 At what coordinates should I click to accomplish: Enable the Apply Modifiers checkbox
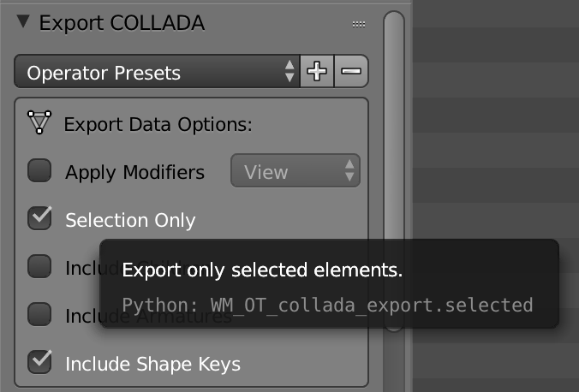tap(40, 171)
